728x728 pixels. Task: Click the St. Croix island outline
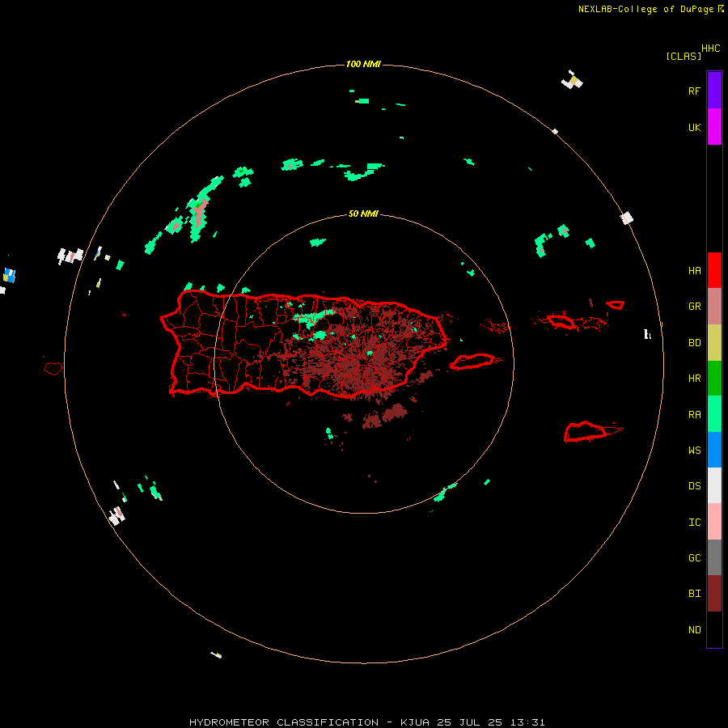(586, 432)
